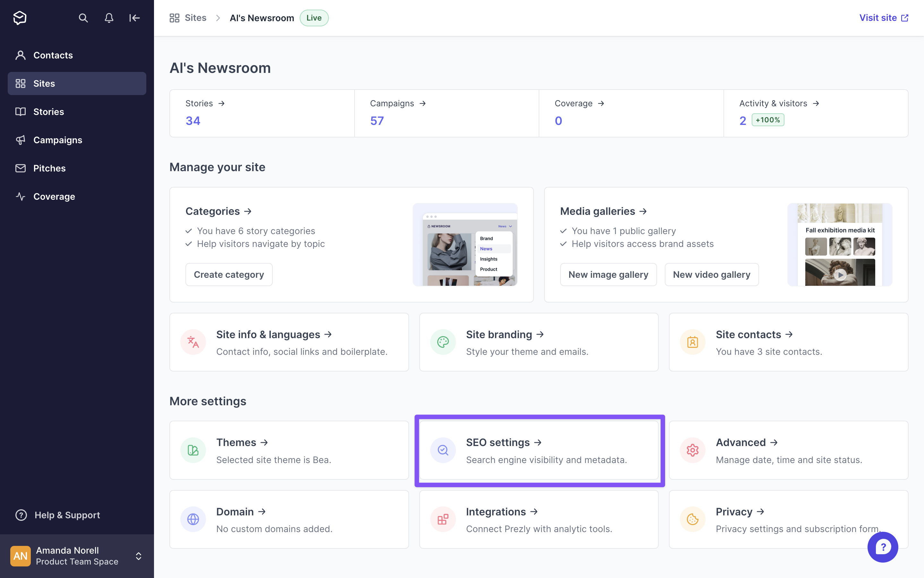Image resolution: width=924 pixels, height=578 pixels.
Task: Click the Themes swatch icon
Action: 193,450
